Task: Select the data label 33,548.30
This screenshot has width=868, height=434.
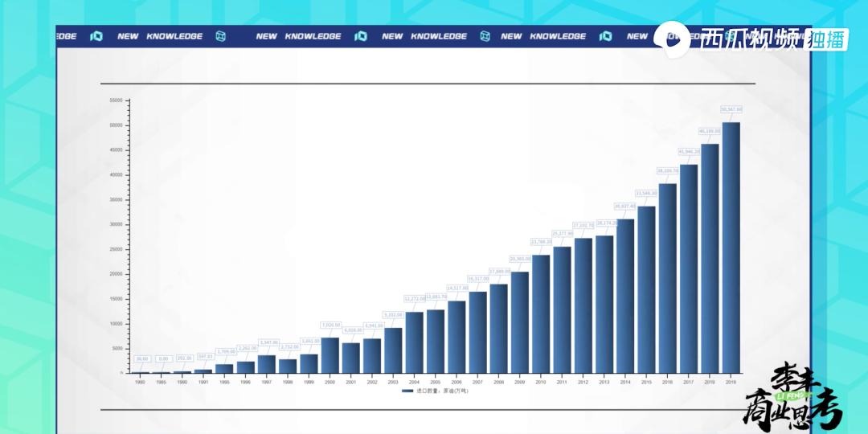Action: pos(646,193)
